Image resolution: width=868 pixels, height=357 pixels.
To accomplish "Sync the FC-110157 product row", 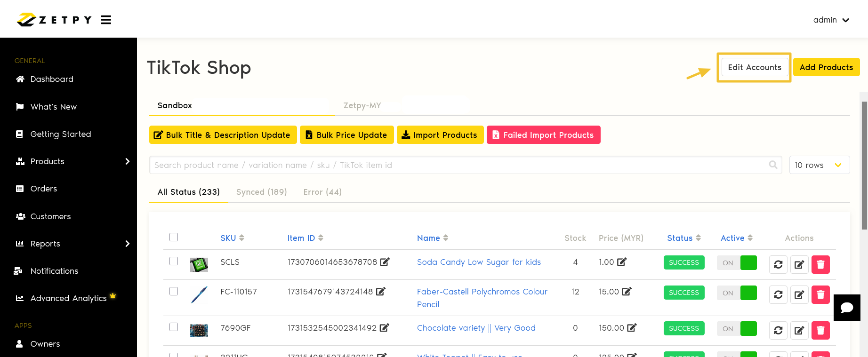I will coord(778,294).
